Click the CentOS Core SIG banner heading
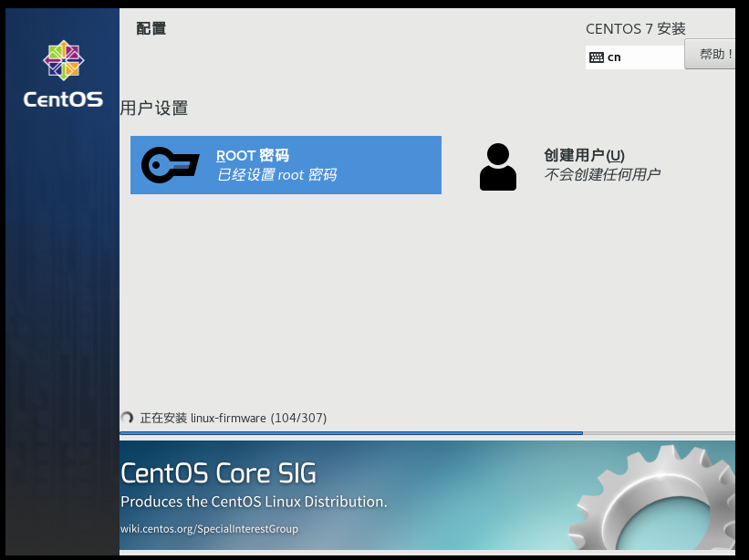The width and height of the screenshot is (749, 560). point(218,473)
